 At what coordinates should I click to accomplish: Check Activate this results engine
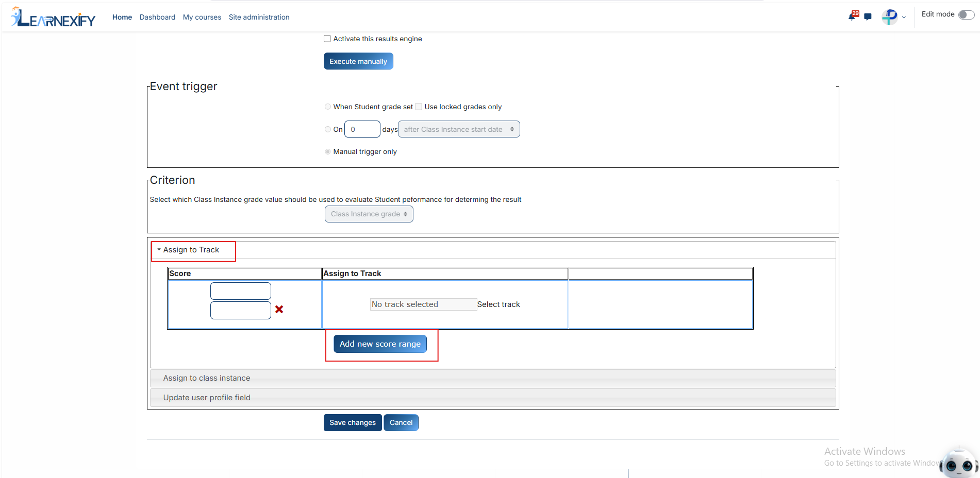[327, 39]
